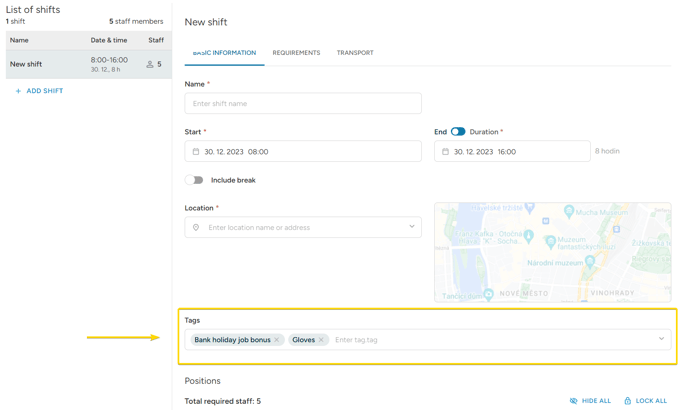Click the calendar icon in End field
The image size is (688, 410).
click(x=445, y=152)
